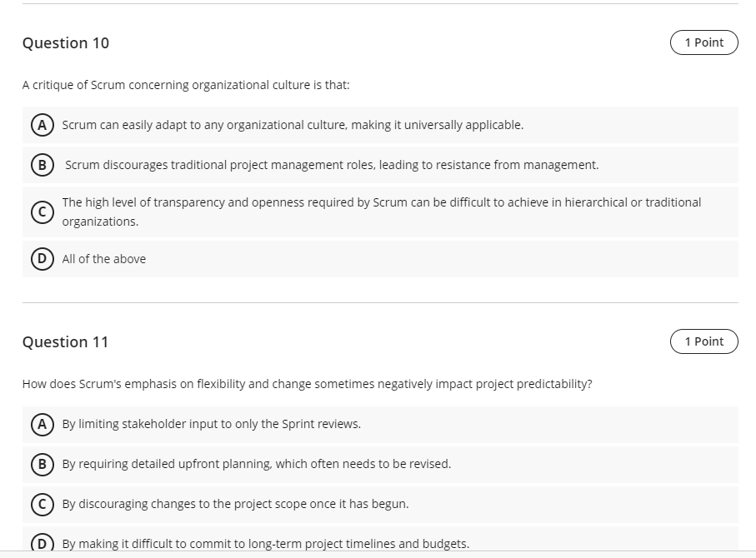Click the Question 10 heading
The height and width of the screenshot is (558, 756).
tap(66, 42)
